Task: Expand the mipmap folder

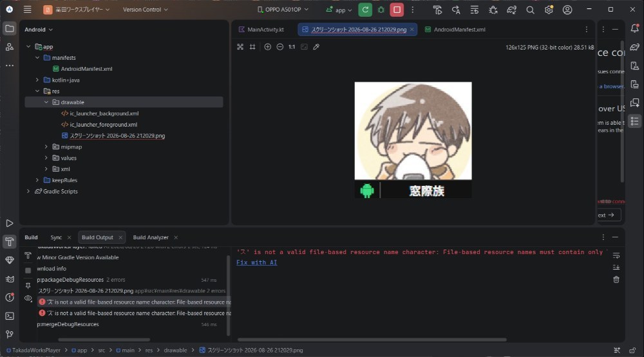Action: click(46, 147)
